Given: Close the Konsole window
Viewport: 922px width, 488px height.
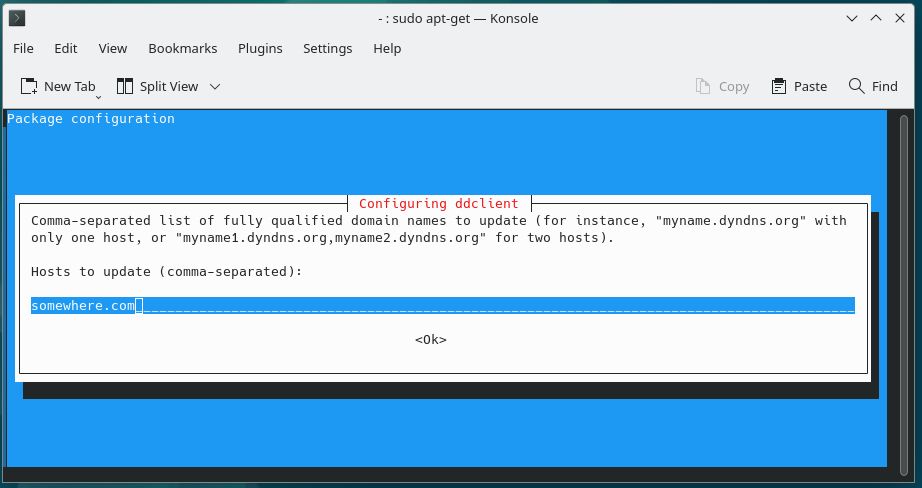Looking at the screenshot, I should (900, 18).
